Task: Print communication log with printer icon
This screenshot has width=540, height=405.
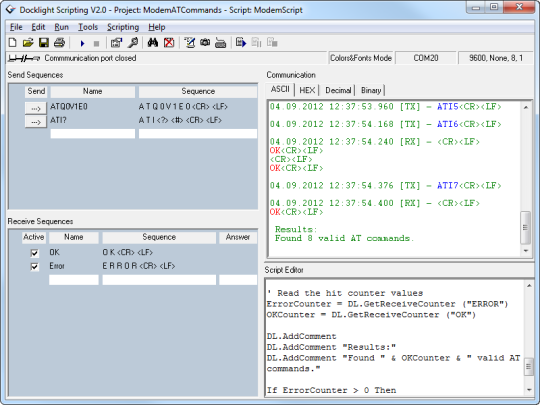Action: (59, 43)
